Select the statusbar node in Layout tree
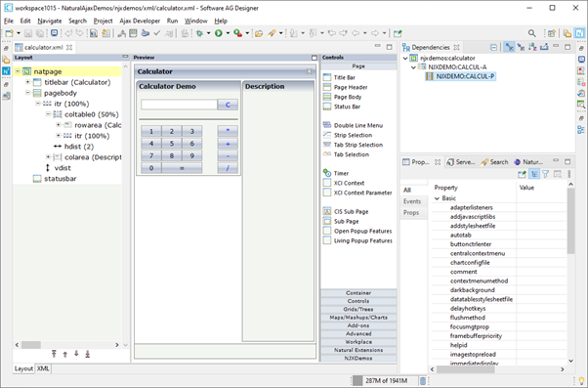Image resolution: width=588 pixels, height=388 pixels. (x=55, y=179)
